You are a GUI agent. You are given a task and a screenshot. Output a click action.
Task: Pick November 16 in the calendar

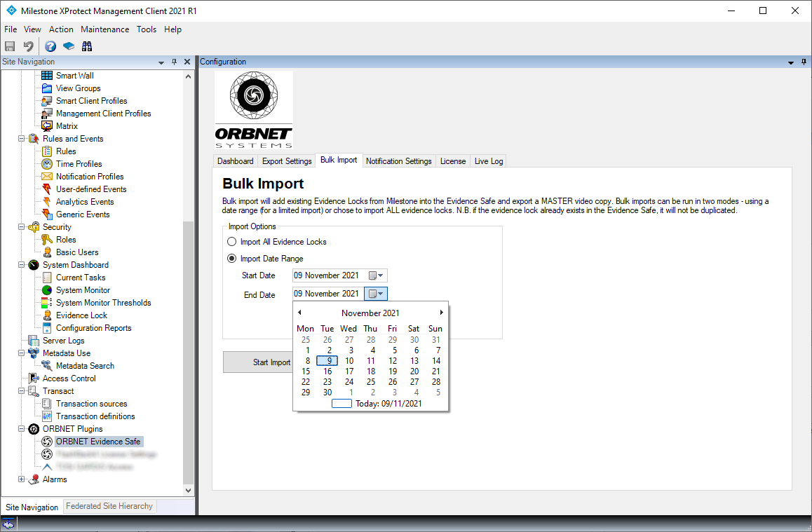coord(327,371)
